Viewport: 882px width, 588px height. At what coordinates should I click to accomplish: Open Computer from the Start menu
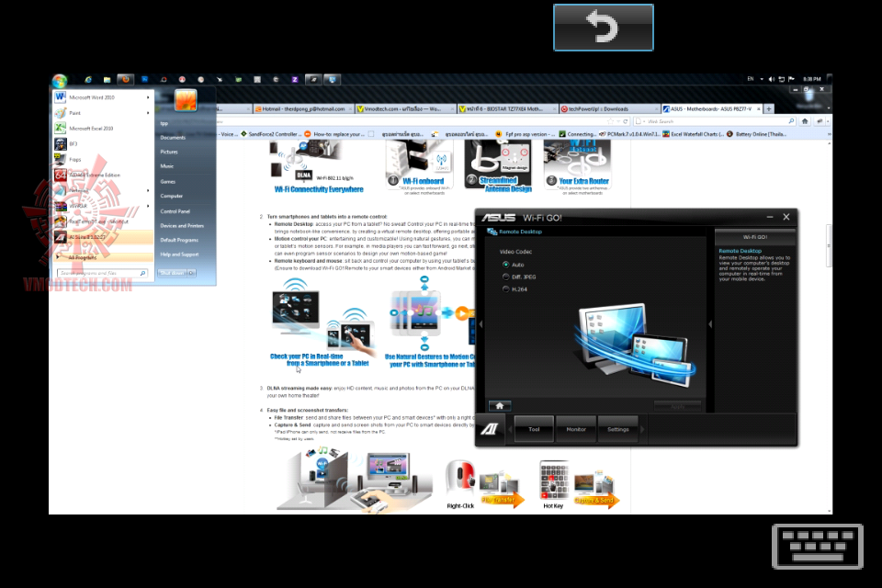172,196
